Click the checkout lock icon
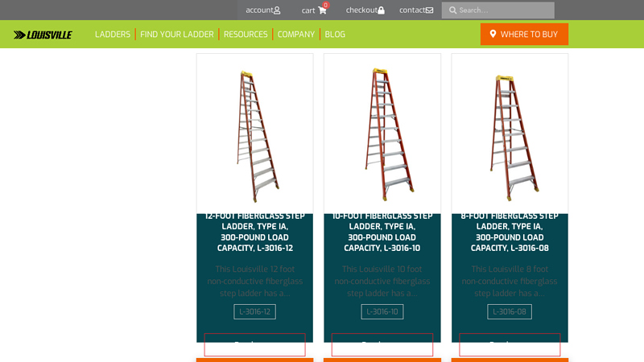The width and height of the screenshot is (644, 362). pyautogui.click(x=381, y=10)
